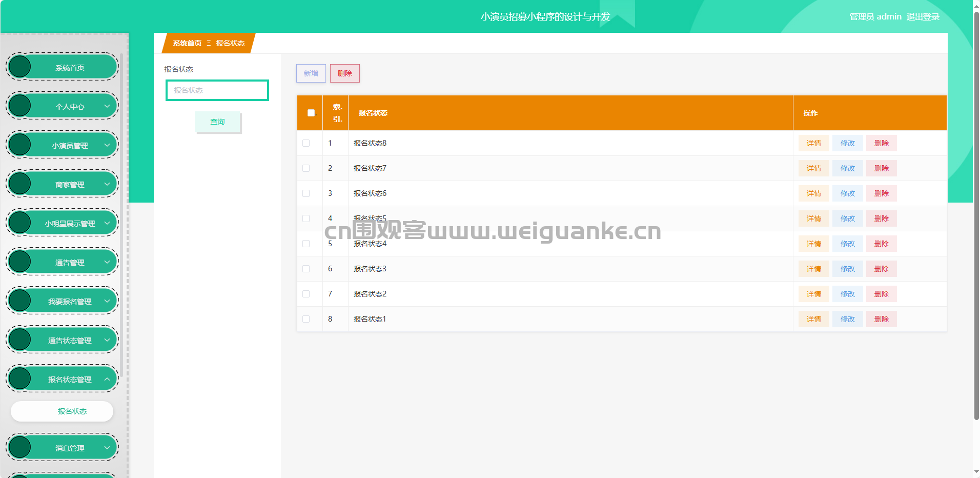980x478 pixels.
Task: Click the page title 小演员招募小程序的设计与开发
Action: [545, 17]
